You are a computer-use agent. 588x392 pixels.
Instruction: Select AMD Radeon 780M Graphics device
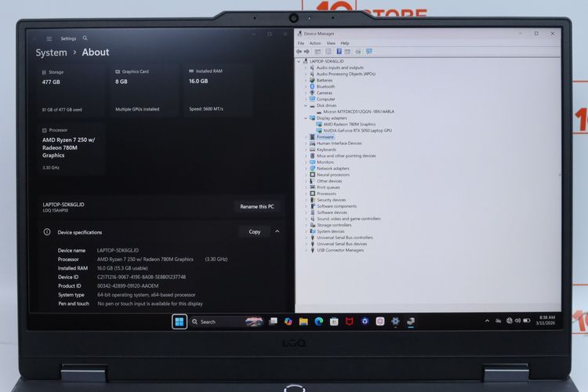click(x=349, y=124)
